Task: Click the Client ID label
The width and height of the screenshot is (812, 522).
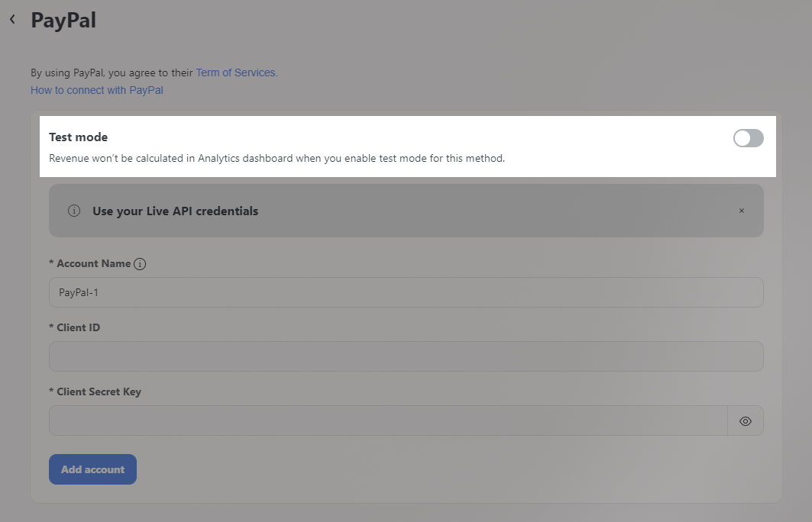Action: click(x=75, y=327)
